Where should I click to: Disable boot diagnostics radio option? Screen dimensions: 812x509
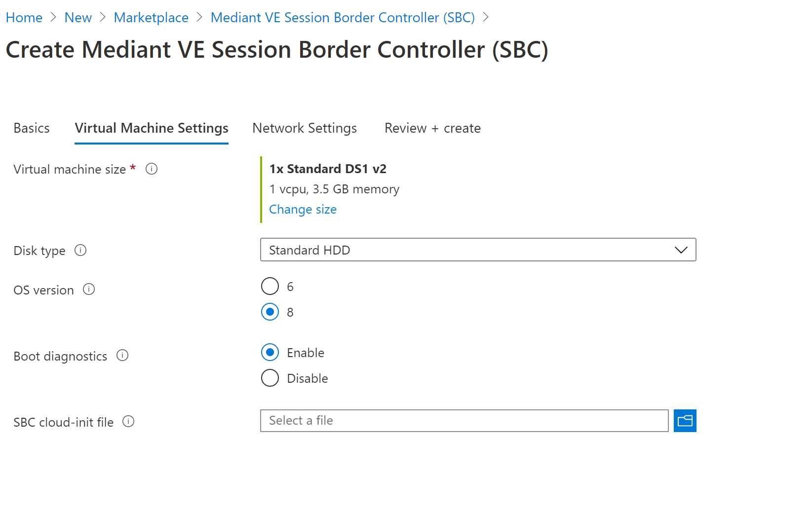click(x=270, y=378)
